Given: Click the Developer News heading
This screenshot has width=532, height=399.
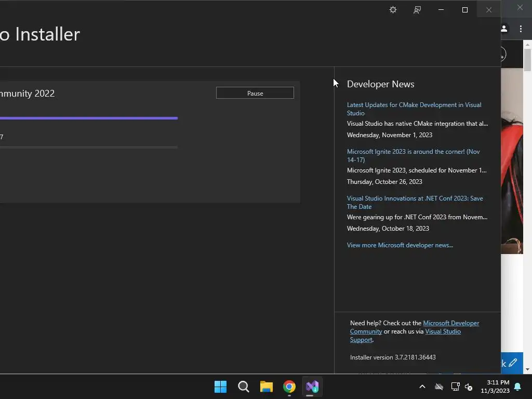Looking at the screenshot, I should point(380,84).
